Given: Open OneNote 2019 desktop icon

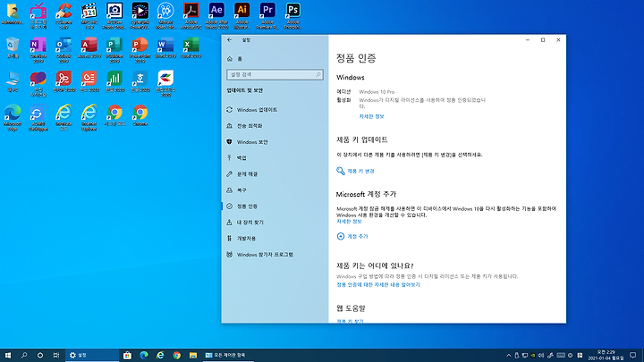Looking at the screenshot, I should point(38,50).
